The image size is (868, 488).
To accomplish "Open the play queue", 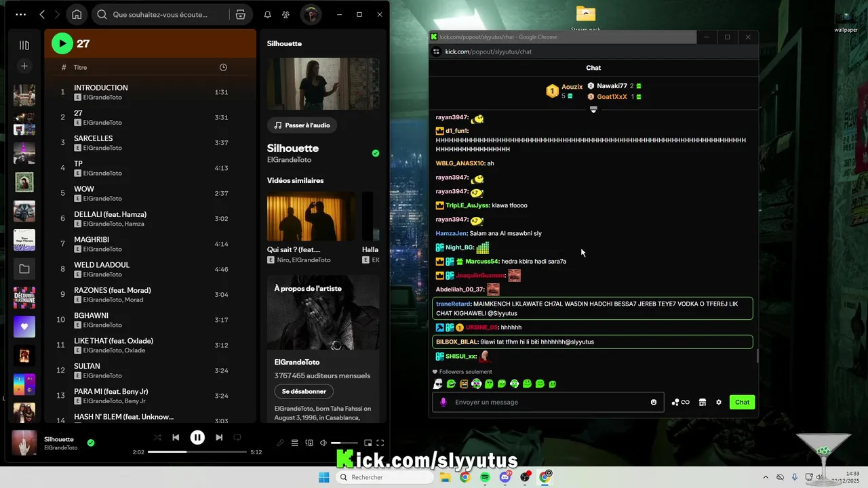I will (x=294, y=443).
